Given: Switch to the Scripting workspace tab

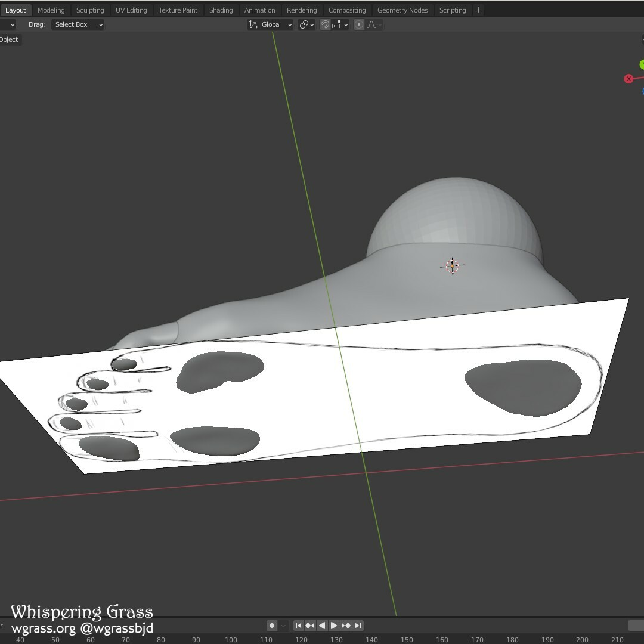Looking at the screenshot, I should [453, 10].
